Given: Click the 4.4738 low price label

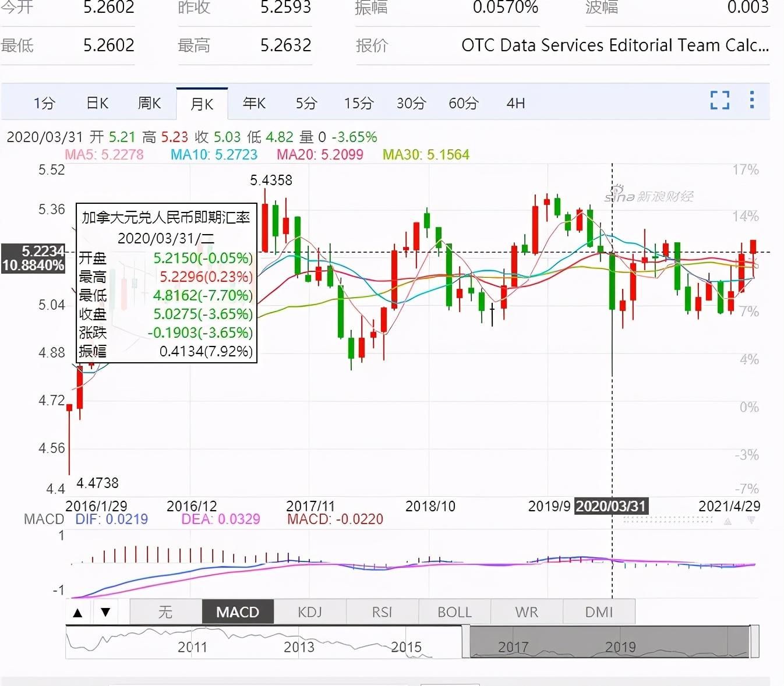Looking at the screenshot, I should click(x=97, y=483).
